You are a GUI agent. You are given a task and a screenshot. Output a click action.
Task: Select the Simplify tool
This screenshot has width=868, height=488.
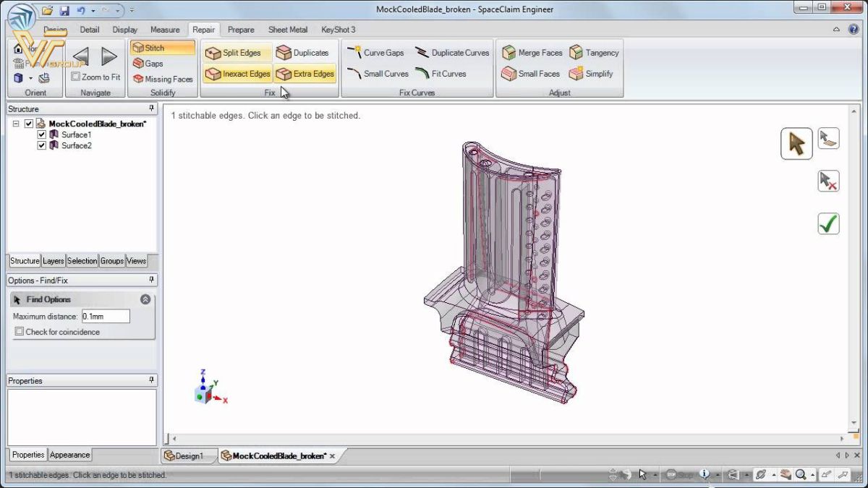pyautogui.click(x=591, y=74)
